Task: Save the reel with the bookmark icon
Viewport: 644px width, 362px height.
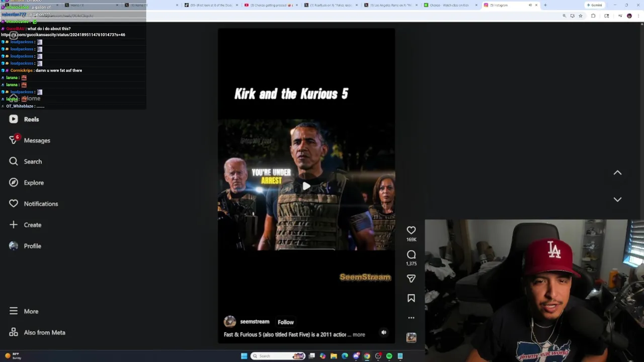Action: pos(411,298)
